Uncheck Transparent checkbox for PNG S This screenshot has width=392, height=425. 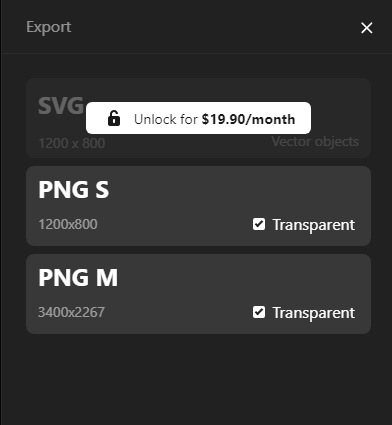point(259,224)
